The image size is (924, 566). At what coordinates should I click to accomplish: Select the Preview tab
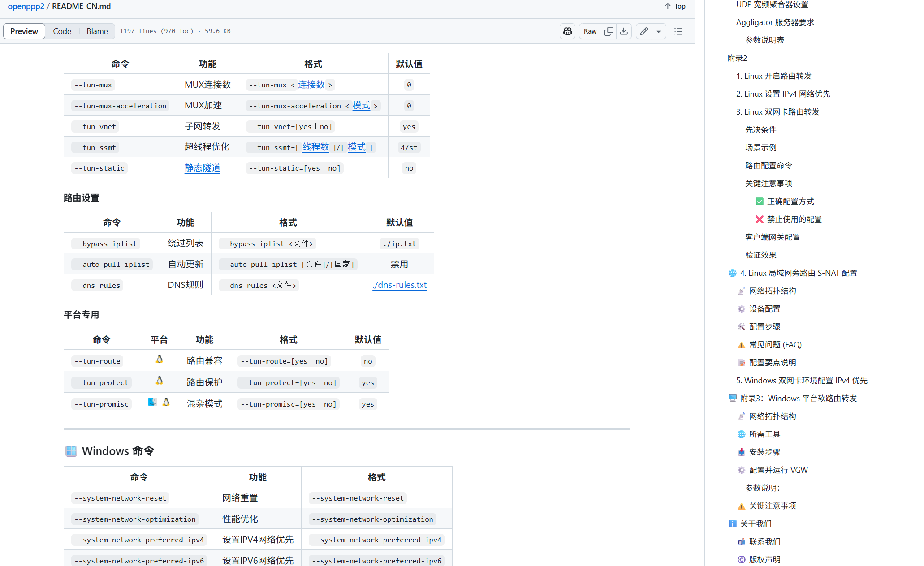click(x=24, y=31)
